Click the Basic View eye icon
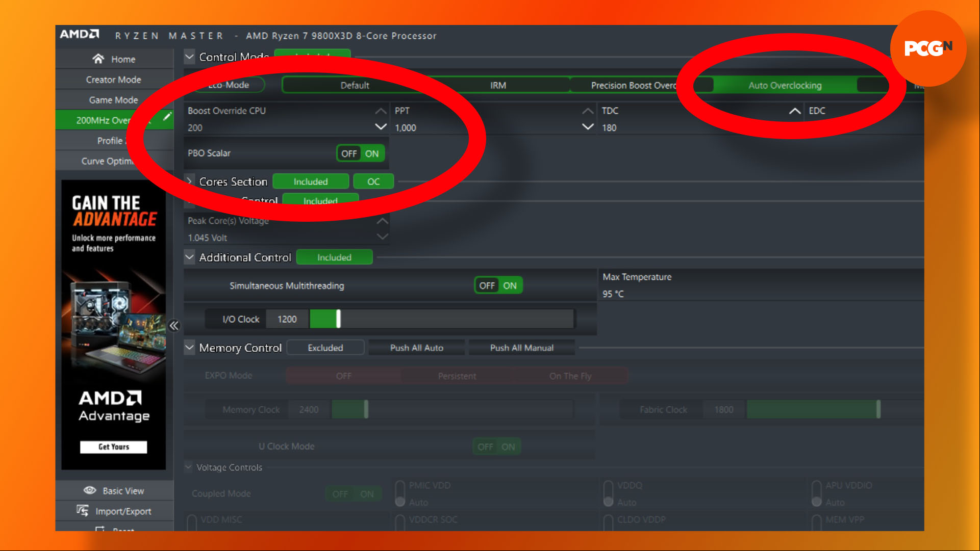The width and height of the screenshot is (980, 551). click(x=90, y=490)
